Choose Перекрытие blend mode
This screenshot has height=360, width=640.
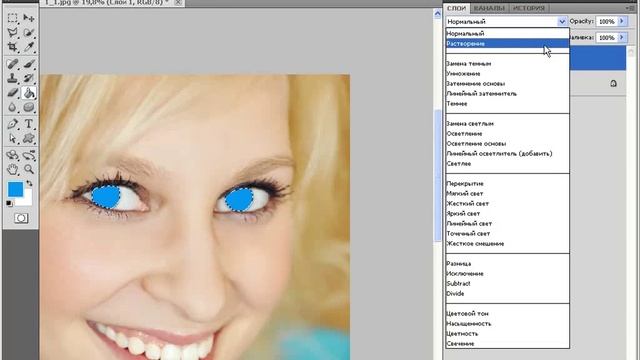point(507,184)
